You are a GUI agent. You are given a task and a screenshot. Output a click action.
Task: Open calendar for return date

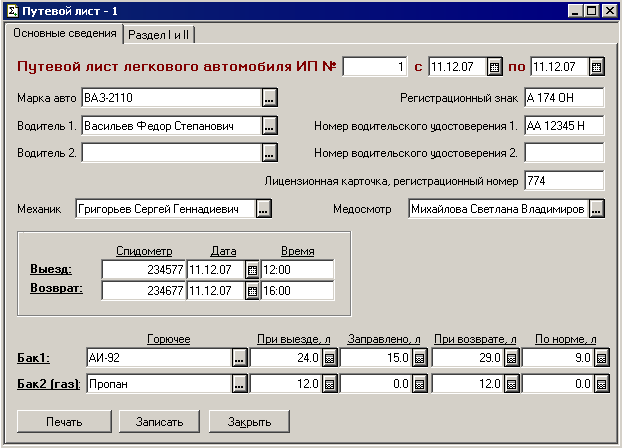pyautogui.click(x=252, y=291)
